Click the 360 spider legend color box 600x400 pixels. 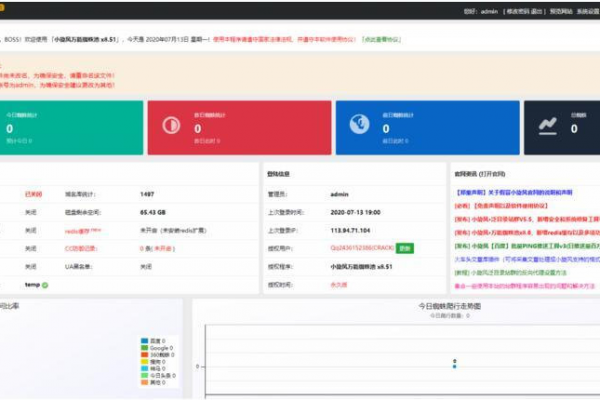pos(144,353)
